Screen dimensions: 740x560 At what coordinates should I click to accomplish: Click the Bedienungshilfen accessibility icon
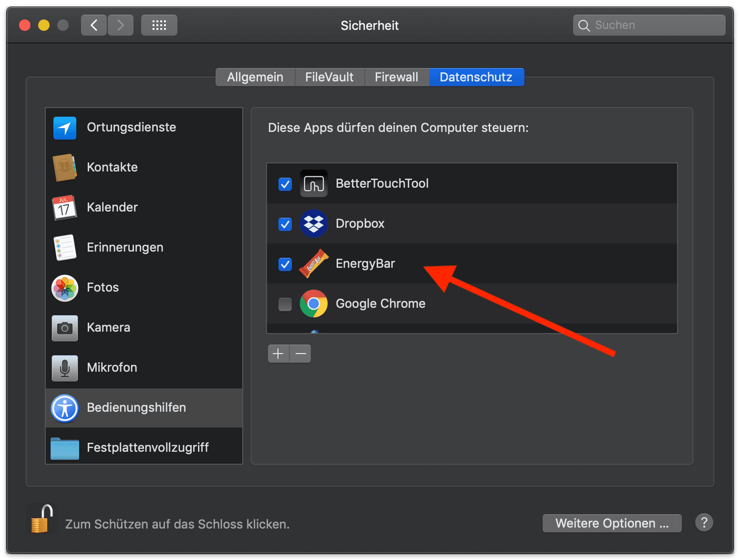click(x=65, y=408)
